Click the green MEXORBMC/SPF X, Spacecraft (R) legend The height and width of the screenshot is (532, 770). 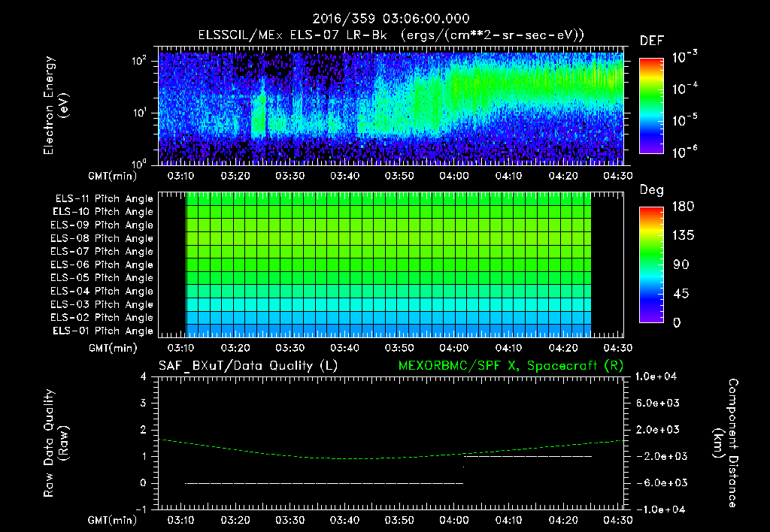[511, 366]
